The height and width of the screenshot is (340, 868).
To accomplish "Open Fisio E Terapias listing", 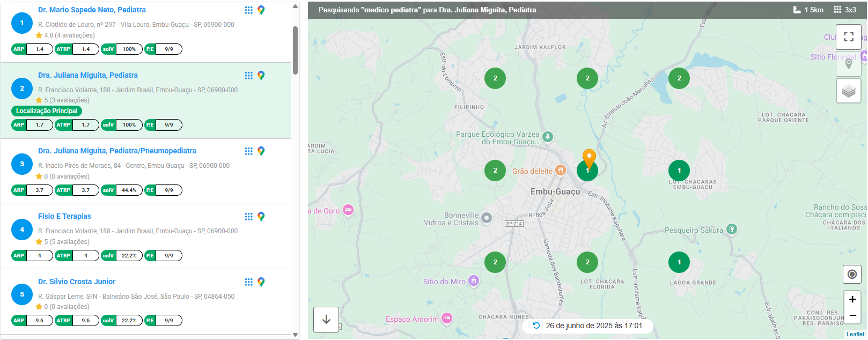I will pyautogui.click(x=64, y=217).
